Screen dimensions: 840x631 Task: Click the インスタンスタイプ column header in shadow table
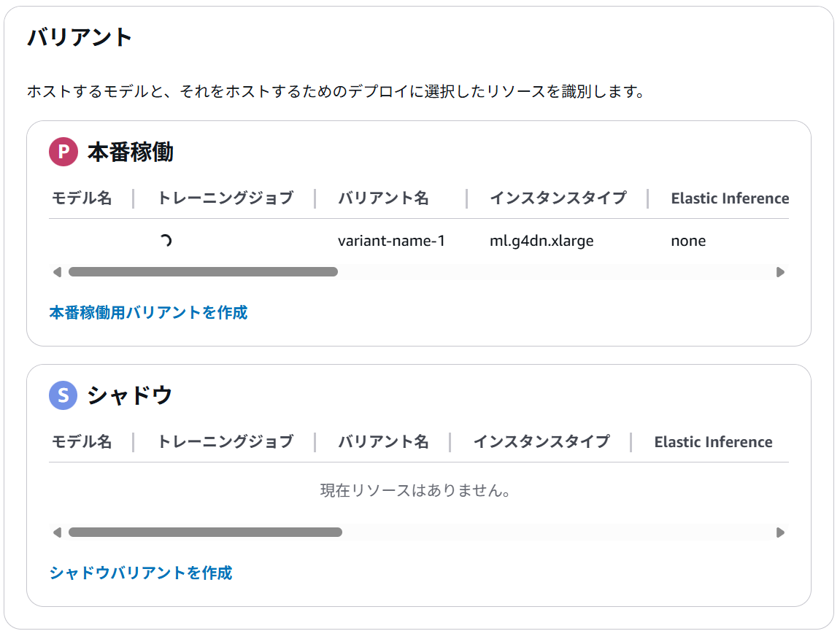click(540, 441)
